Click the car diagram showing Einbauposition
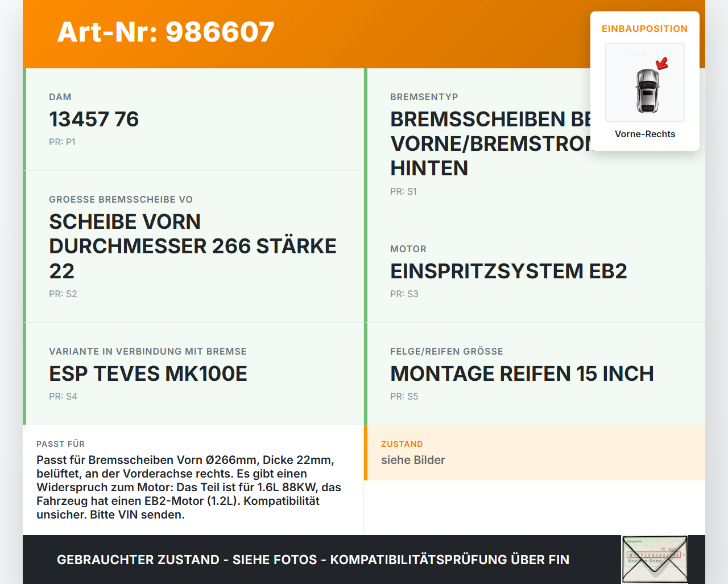Viewport: 728px width, 584px height. (644, 83)
